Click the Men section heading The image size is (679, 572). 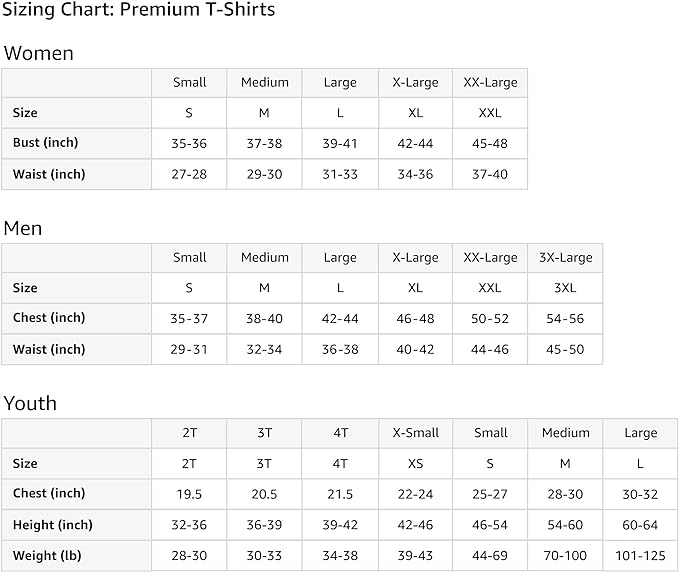pos(23,228)
